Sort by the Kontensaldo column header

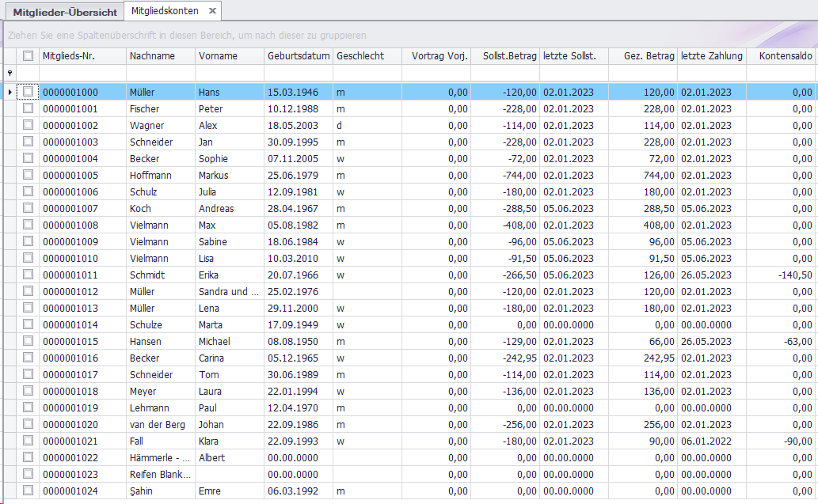pos(784,56)
